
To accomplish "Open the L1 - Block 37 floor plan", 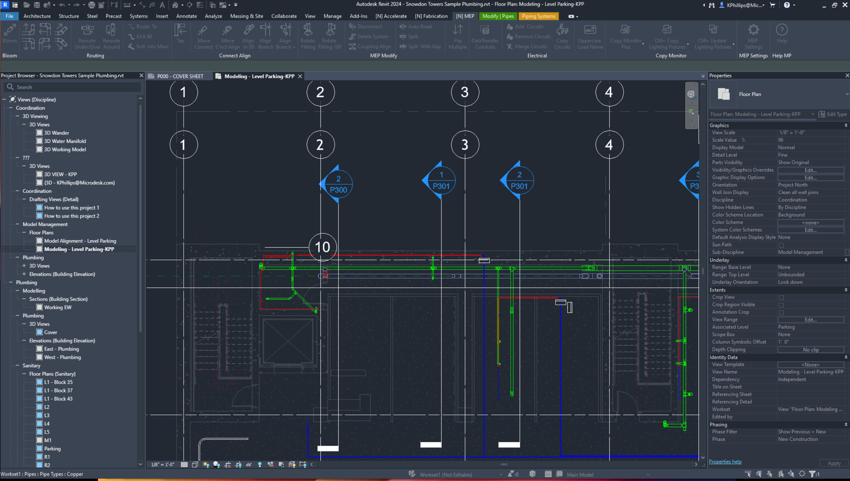I will (58, 390).
